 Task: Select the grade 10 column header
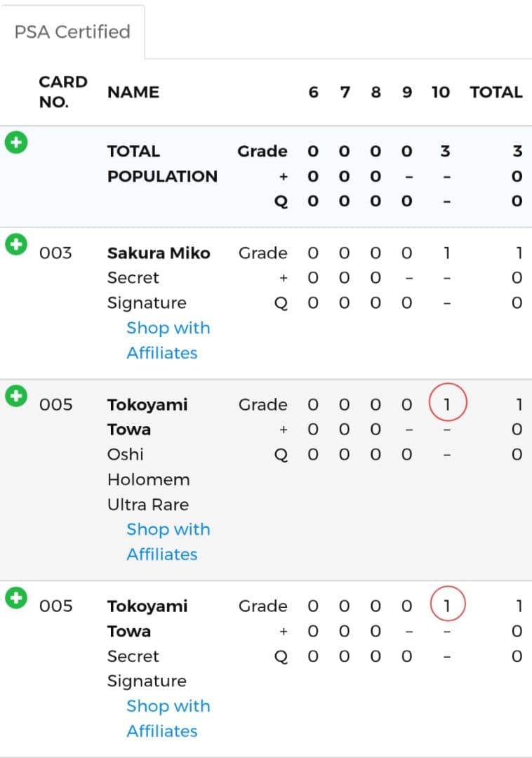[440, 92]
